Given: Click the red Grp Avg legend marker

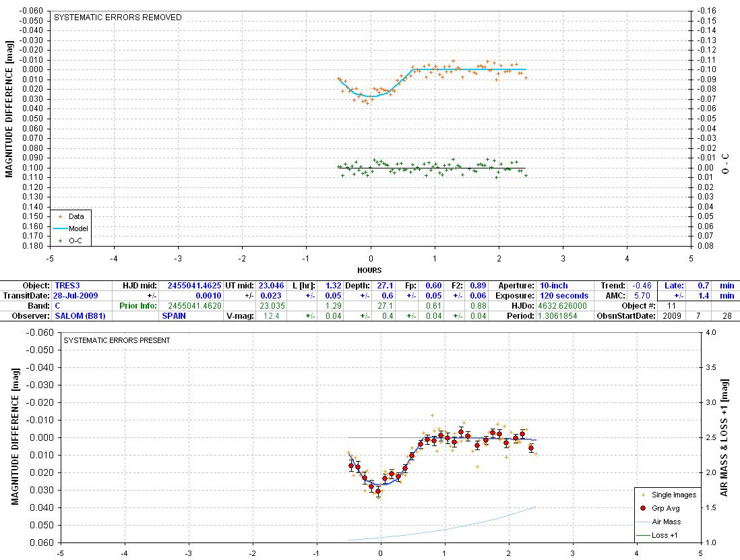Looking at the screenshot, I should click(643, 508).
